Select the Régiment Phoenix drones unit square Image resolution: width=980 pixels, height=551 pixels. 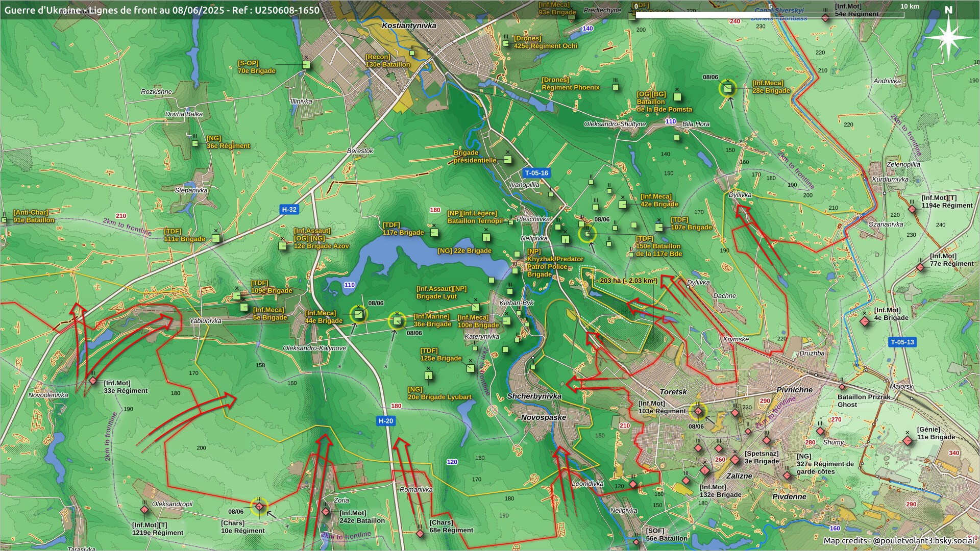(x=615, y=87)
